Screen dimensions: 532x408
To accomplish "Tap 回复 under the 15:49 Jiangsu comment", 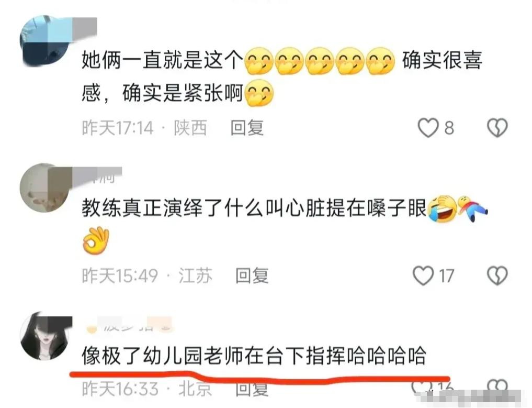I will (252, 275).
